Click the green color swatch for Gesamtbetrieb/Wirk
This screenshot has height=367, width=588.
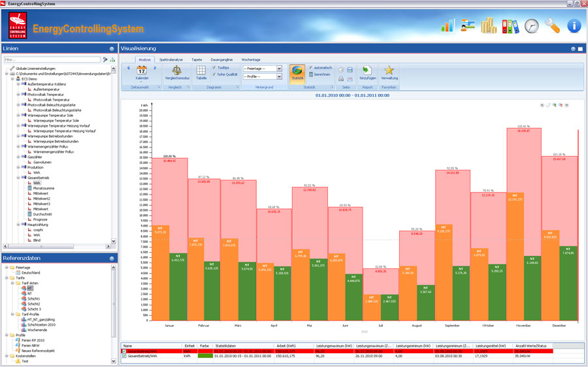[x=204, y=356]
